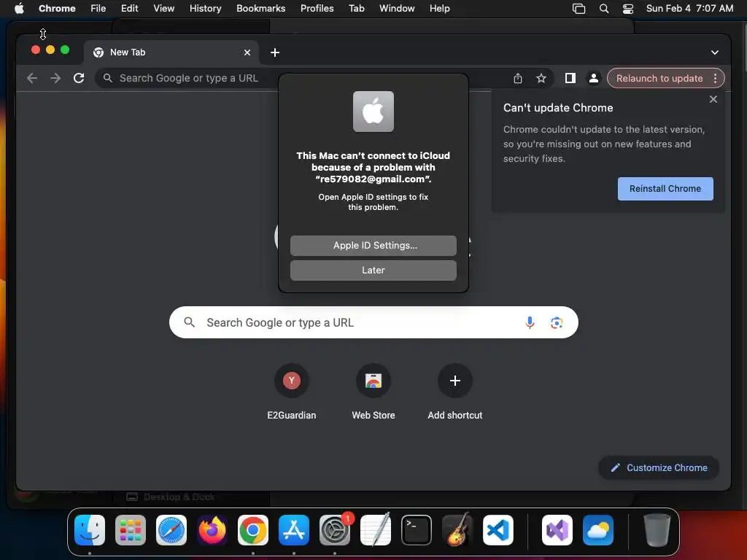Click the Apple ID Settings button
The height and width of the screenshot is (560, 747).
pos(373,246)
